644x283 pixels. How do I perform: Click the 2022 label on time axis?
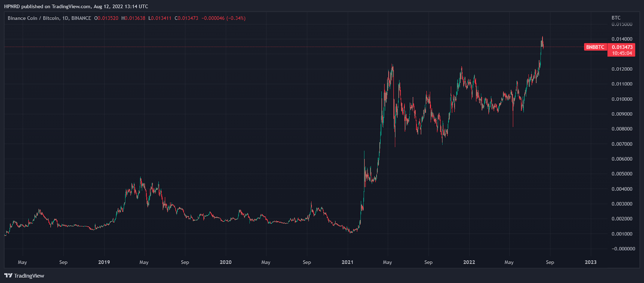point(469,262)
